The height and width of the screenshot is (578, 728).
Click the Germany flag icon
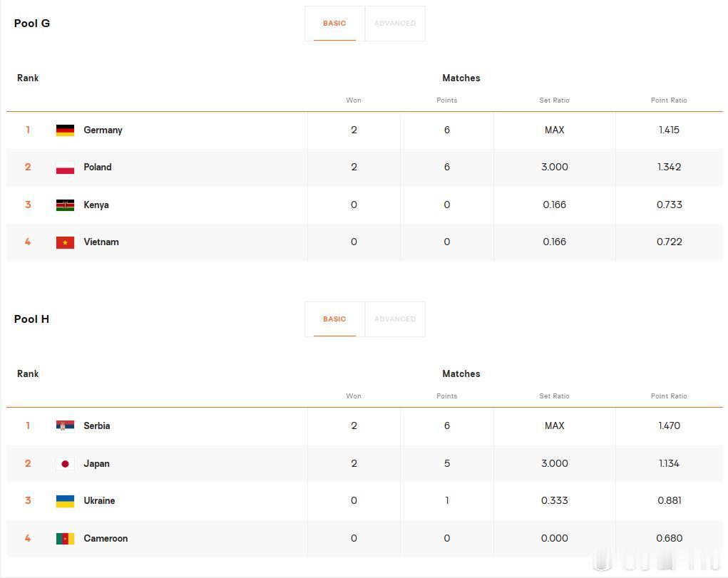[x=65, y=130]
